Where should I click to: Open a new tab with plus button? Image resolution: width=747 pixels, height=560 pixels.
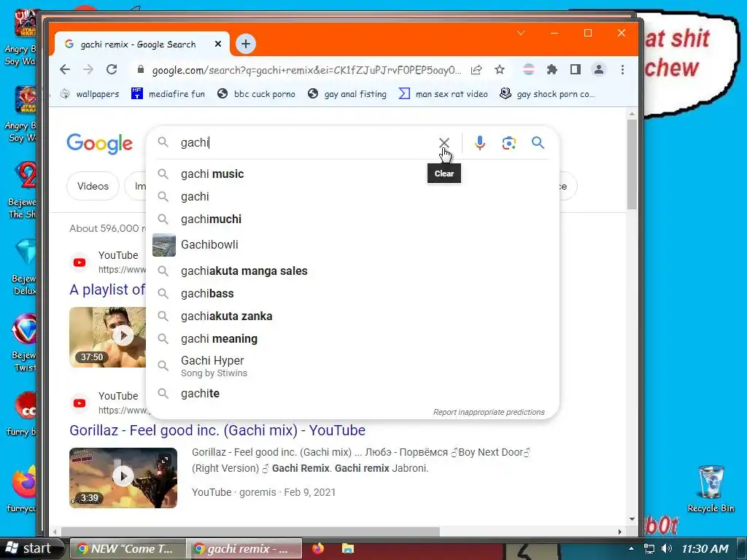click(246, 44)
